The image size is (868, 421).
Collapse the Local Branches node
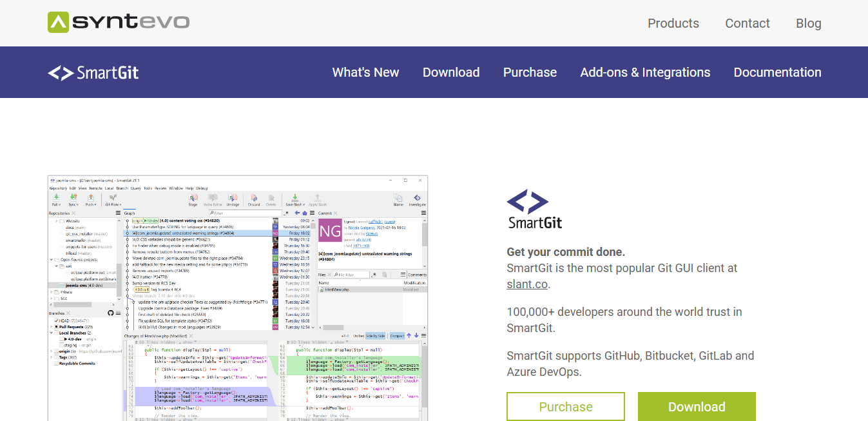pyautogui.click(x=52, y=333)
